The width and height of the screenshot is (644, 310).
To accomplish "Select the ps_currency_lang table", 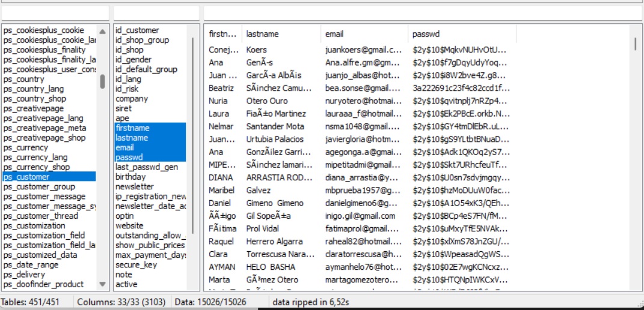I will 49,157.
